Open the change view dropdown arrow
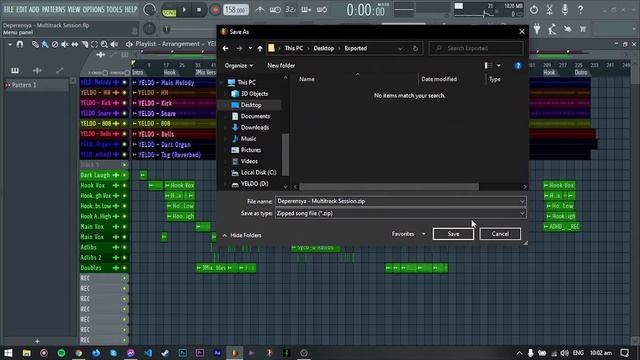Image resolution: width=640 pixels, height=360 pixels. tap(499, 65)
